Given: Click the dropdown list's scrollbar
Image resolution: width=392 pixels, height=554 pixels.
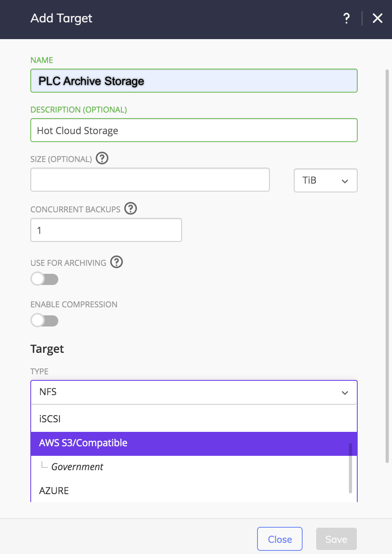Looking at the screenshot, I should pyautogui.click(x=350, y=467).
